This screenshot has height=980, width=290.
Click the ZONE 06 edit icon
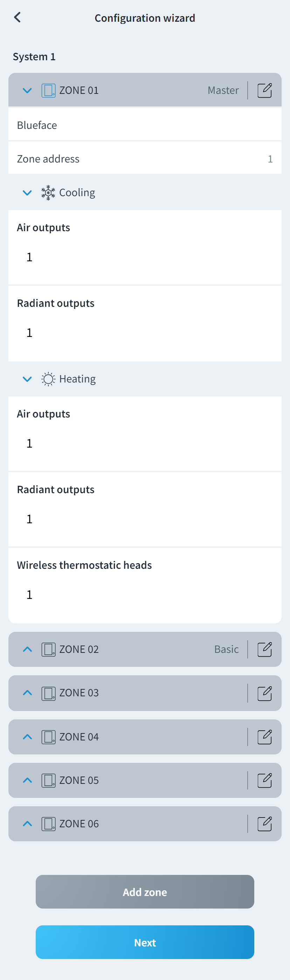264,824
